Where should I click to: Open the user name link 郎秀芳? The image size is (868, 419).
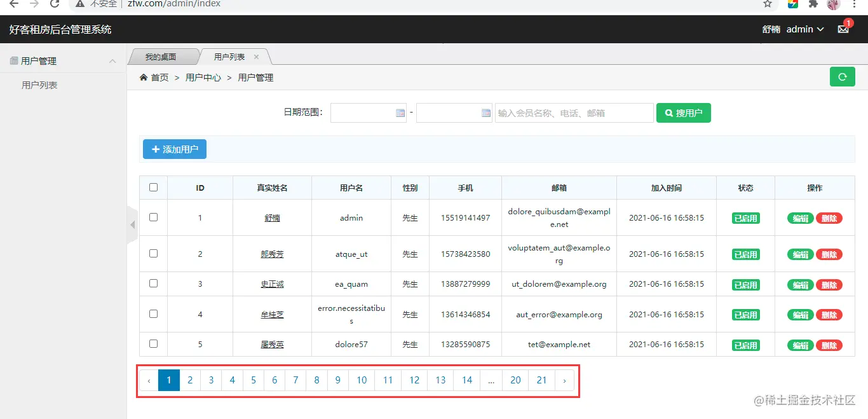[x=272, y=254]
